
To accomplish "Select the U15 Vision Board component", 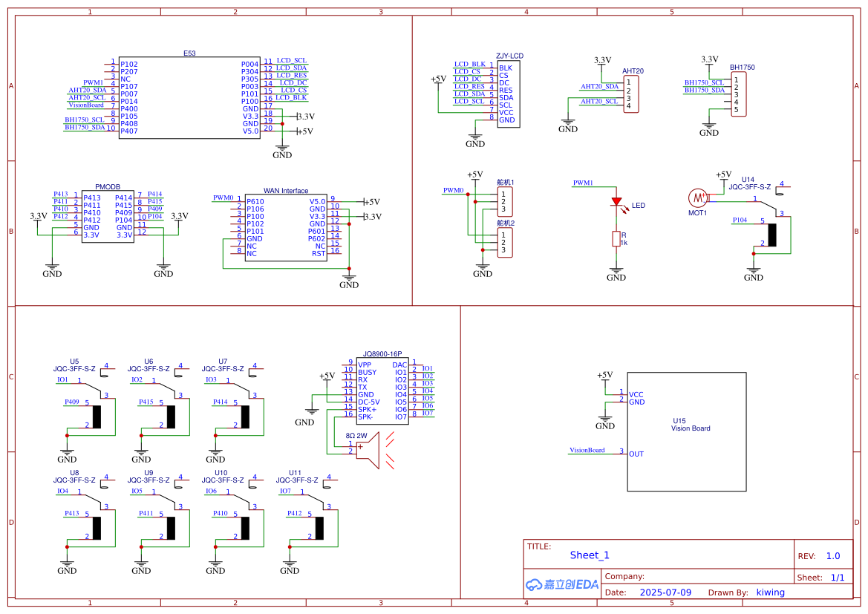I will tap(687, 431).
